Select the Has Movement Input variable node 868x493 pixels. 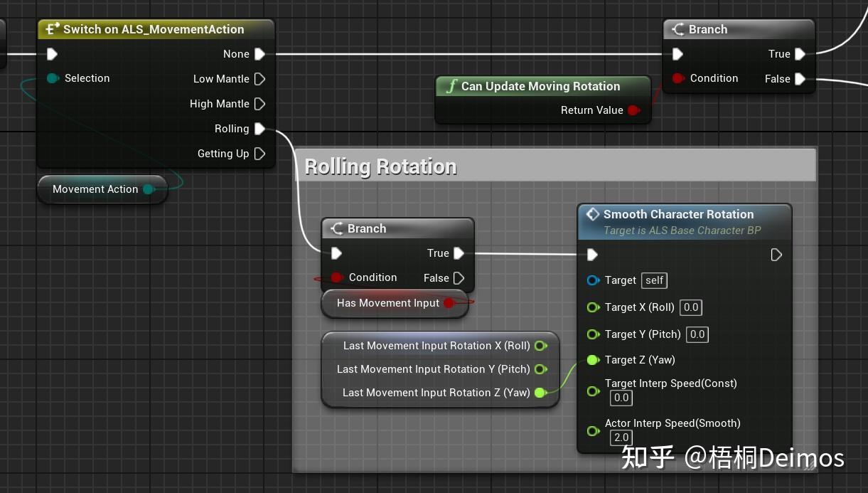pos(387,302)
